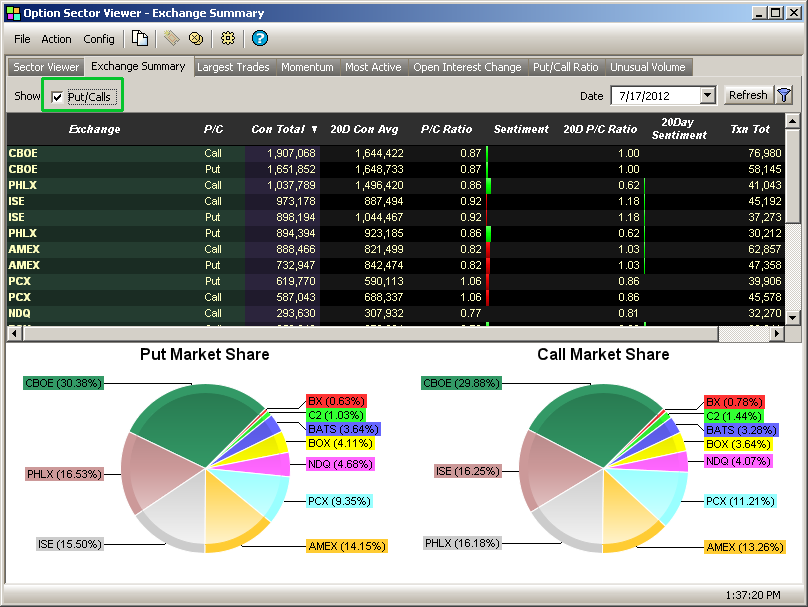Select the CBOE Call row
The height and width of the screenshot is (607, 808).
pos(396,153)
